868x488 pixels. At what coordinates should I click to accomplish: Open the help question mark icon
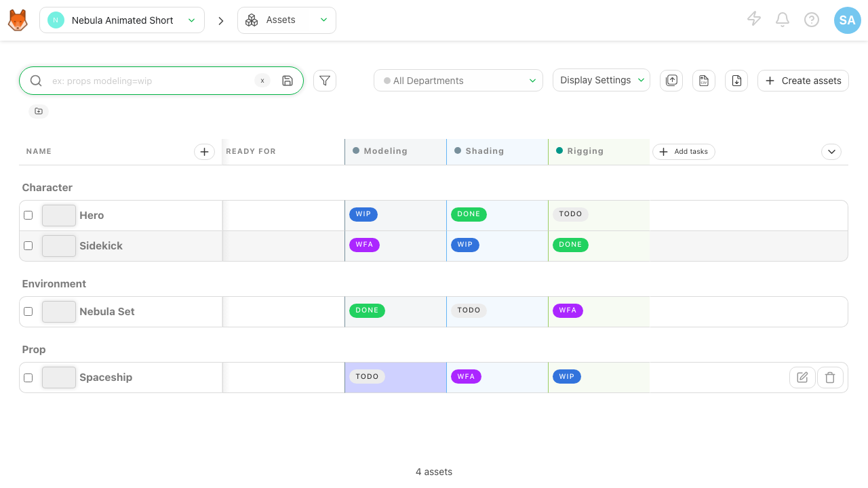point(812,20)
